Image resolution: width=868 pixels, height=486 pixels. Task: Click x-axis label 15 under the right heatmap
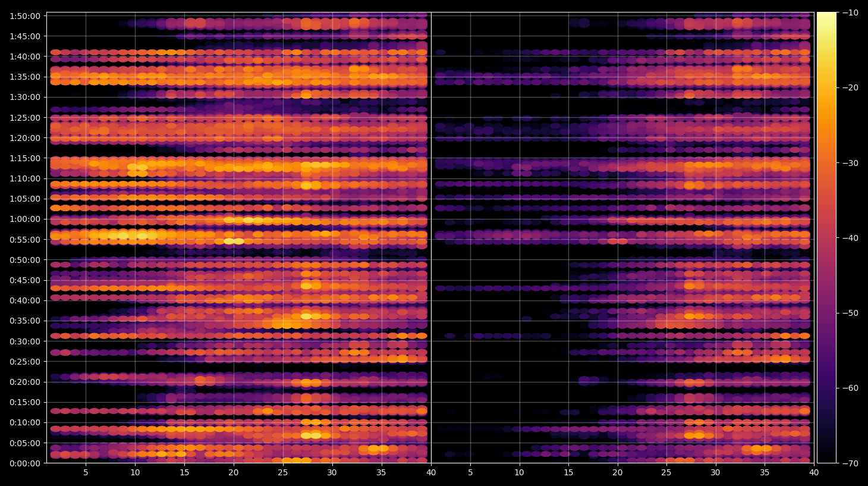568,473
